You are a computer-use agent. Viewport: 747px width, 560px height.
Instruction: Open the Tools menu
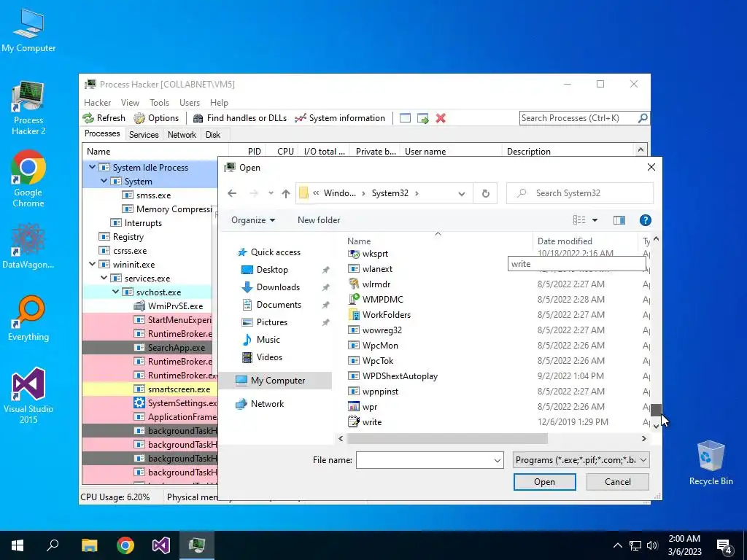(x=159, y=102)
